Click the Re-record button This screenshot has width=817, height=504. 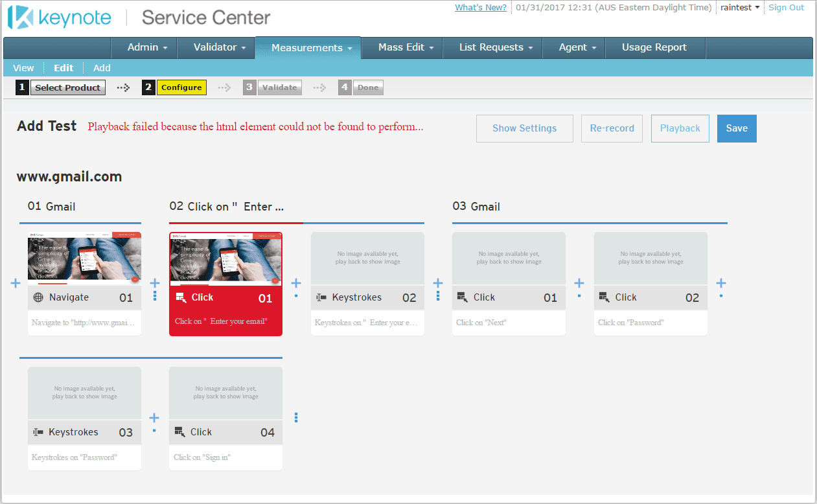tap(612, 128)
